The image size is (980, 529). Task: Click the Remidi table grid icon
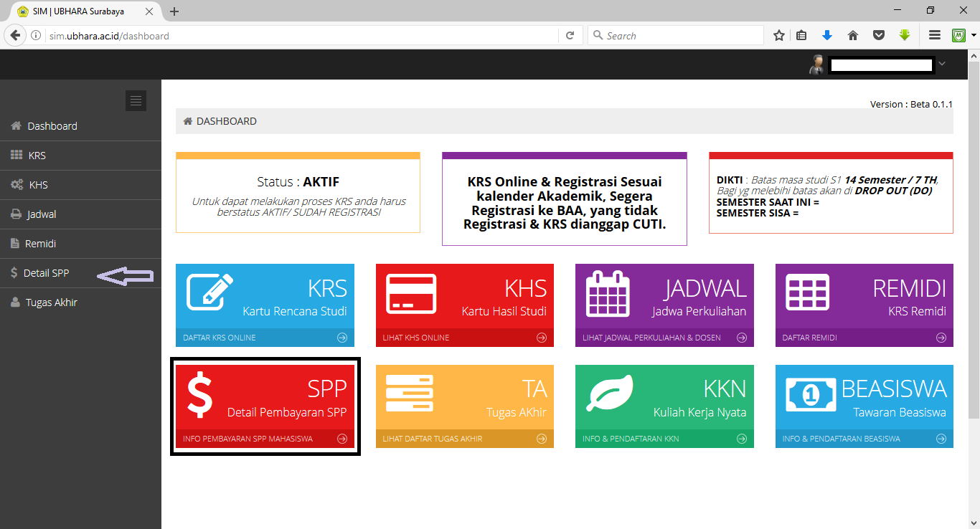807,293
